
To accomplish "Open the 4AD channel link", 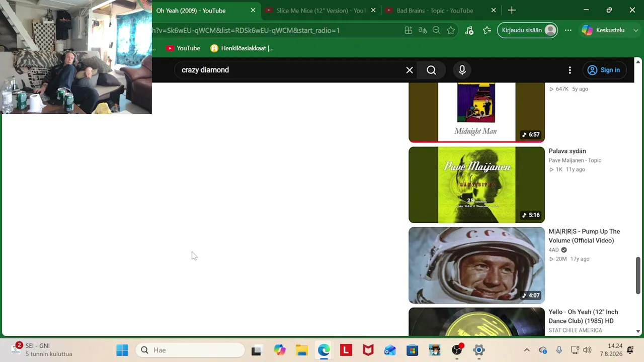I will click(x=553, y=250).
